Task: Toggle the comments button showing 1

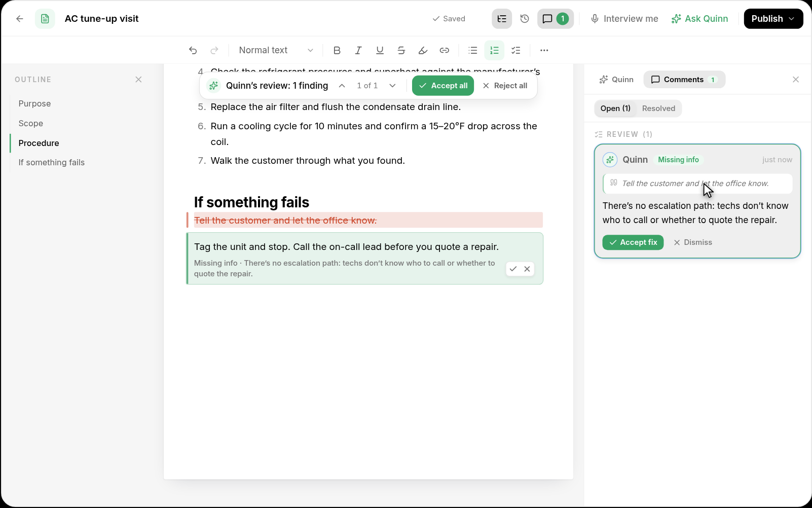Action: pyautogui.click(x=556, y=19)
